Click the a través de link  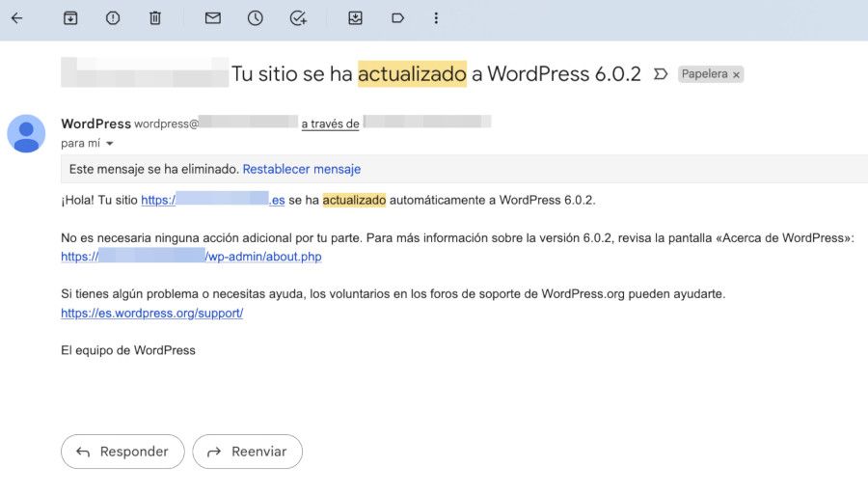click(331, 124)
